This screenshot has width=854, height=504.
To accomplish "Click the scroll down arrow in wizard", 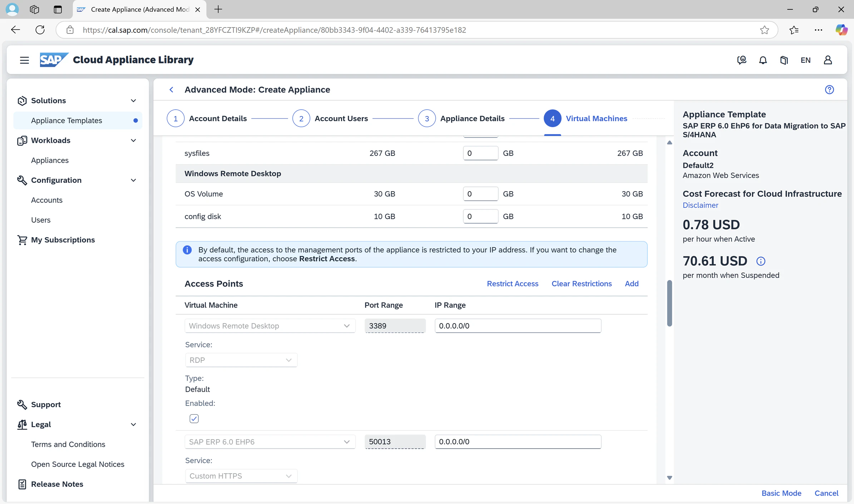I will tap(670, 478).
